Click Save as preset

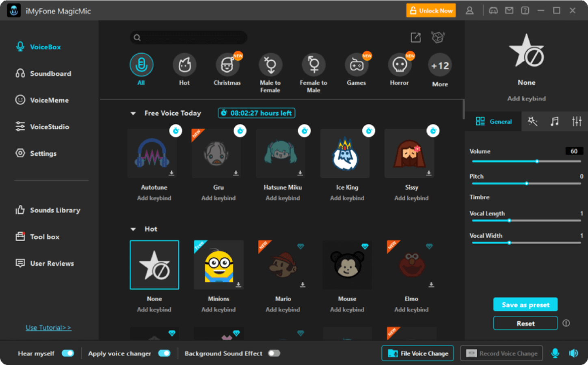tap(525, 305)
